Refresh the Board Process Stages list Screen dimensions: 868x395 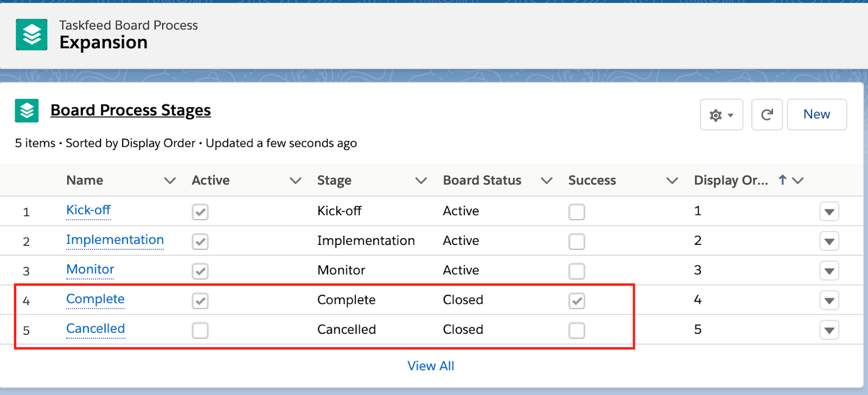pos(767,115)
